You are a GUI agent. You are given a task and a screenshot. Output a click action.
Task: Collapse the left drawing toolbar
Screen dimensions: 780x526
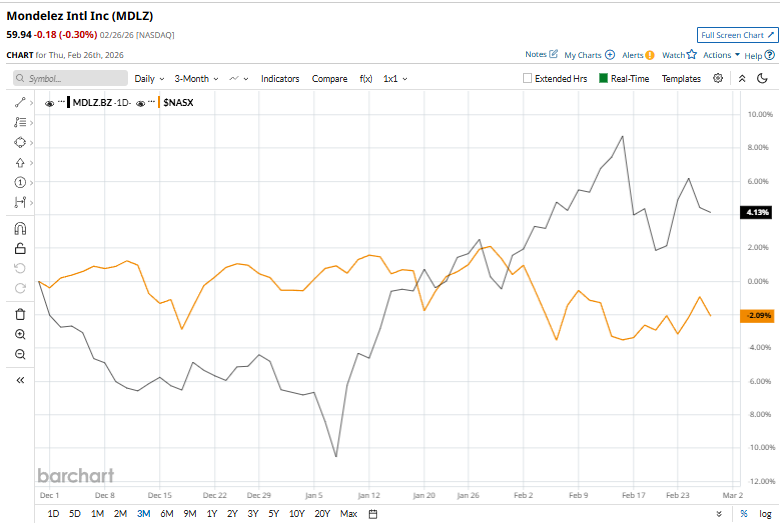point(20,380)
